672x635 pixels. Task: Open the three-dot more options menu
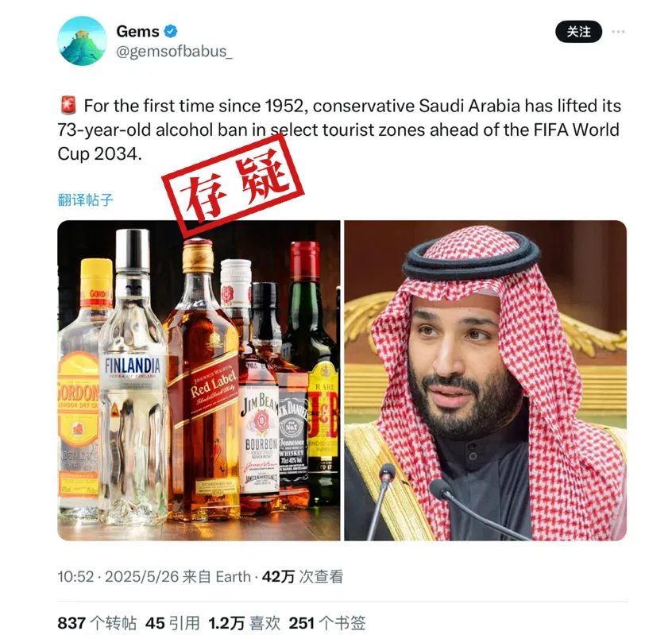[618, 32]
